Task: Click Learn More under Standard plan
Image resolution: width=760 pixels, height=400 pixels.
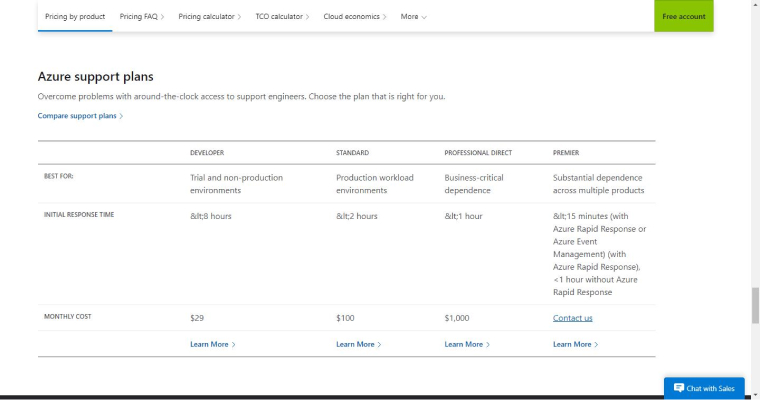Action: [359, 344]
